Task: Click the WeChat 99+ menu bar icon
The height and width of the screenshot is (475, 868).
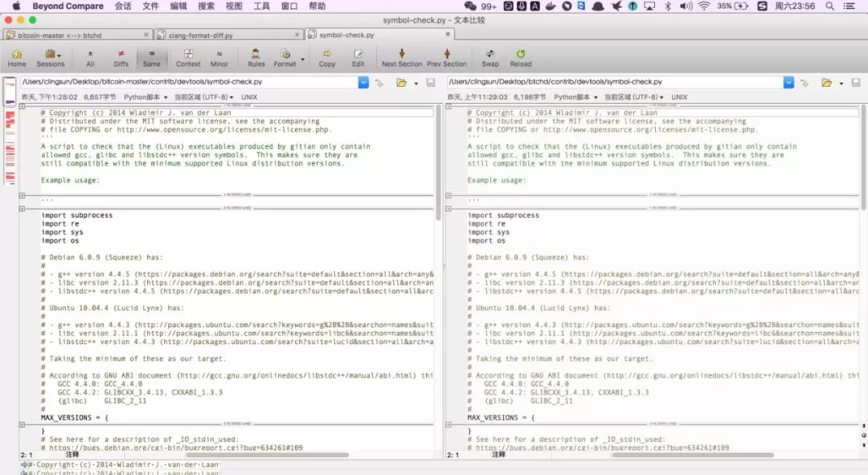Action: (x=481, y=6)
